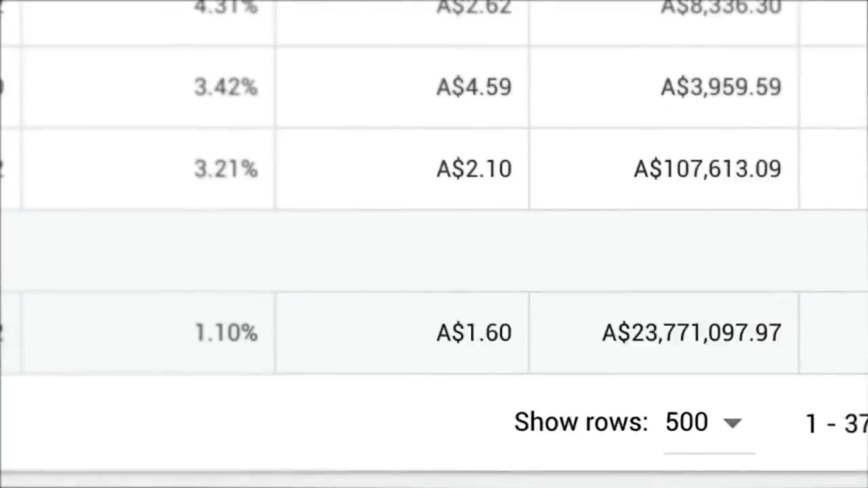The height and width of the screenshot is (488, 868).
Task: Click the 1.10% total cell
Action: pos(225,333)
